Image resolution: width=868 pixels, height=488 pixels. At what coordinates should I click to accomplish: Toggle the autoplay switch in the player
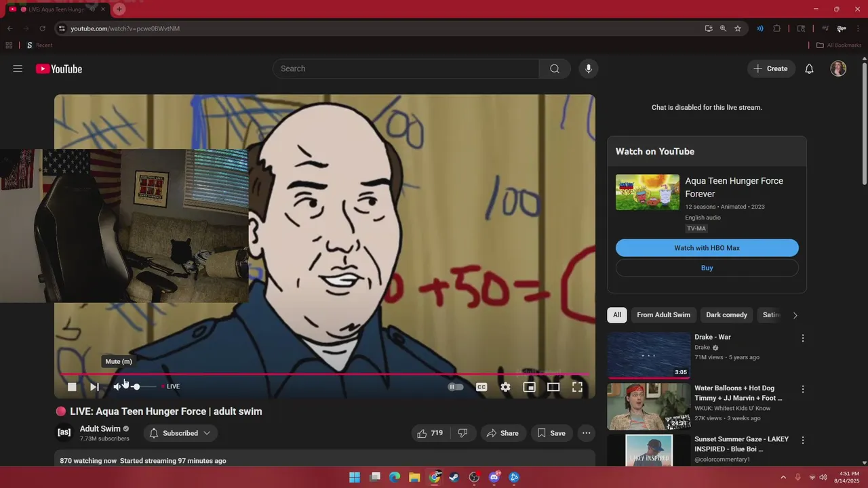click(456, 387)
